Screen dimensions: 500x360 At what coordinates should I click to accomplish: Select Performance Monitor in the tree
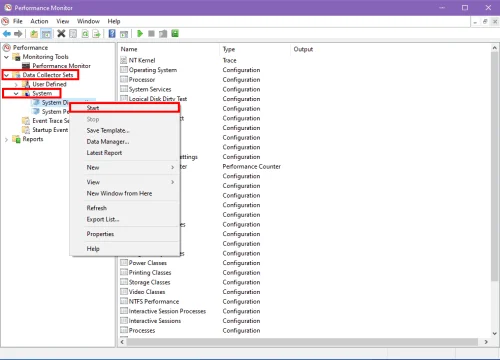click(x=61, y=66)
